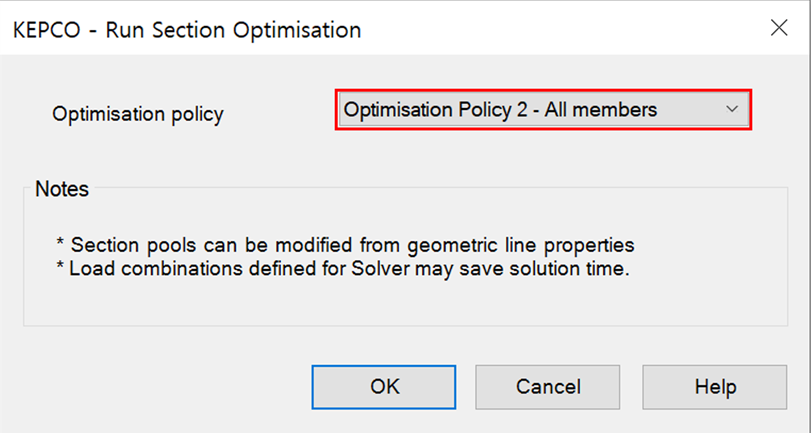Viewport: 811px width, 433px height.
Task: Select the 'Optimisation Policy 2 - All members' field
Action: pos(500,110)
